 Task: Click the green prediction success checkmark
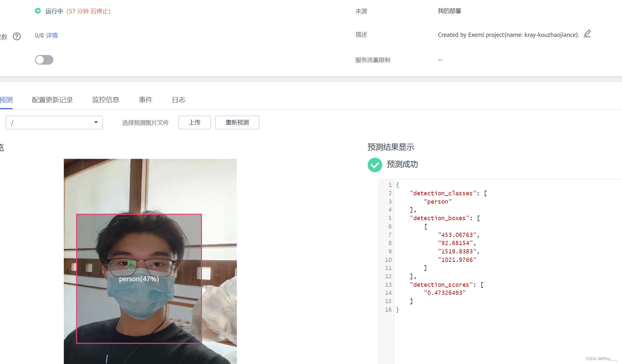(x=375, y=165)
